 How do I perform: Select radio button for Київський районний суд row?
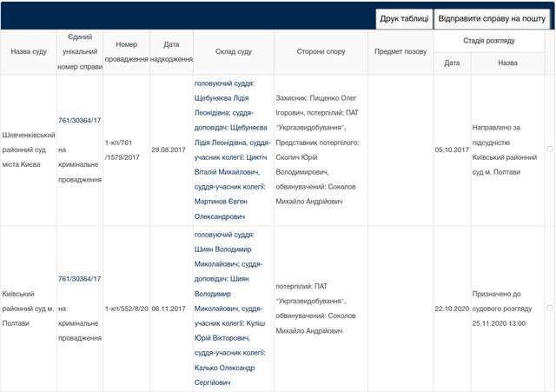pyautogui.click(x=549, y=308)
